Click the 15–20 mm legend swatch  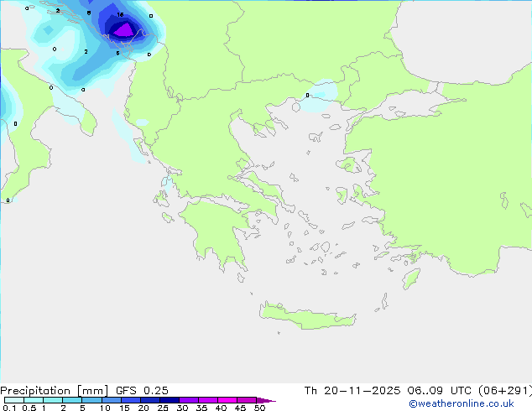click(131, 400)
